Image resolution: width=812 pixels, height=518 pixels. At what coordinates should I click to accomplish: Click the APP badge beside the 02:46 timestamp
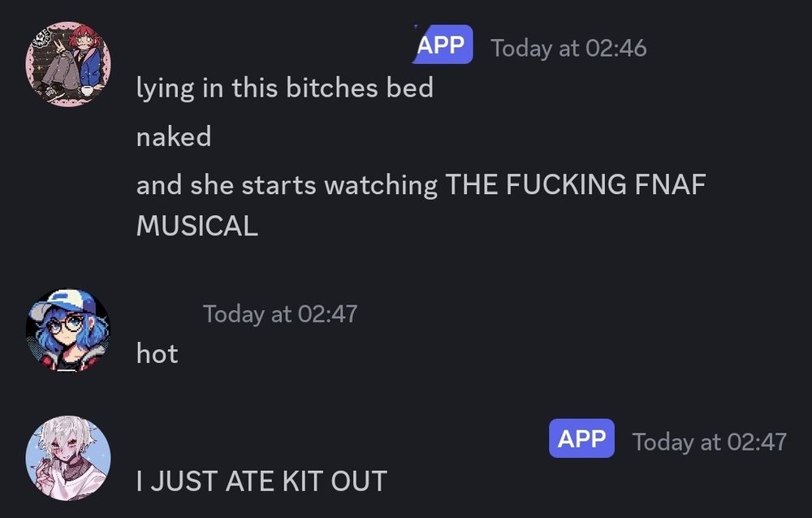pos(443,45)
